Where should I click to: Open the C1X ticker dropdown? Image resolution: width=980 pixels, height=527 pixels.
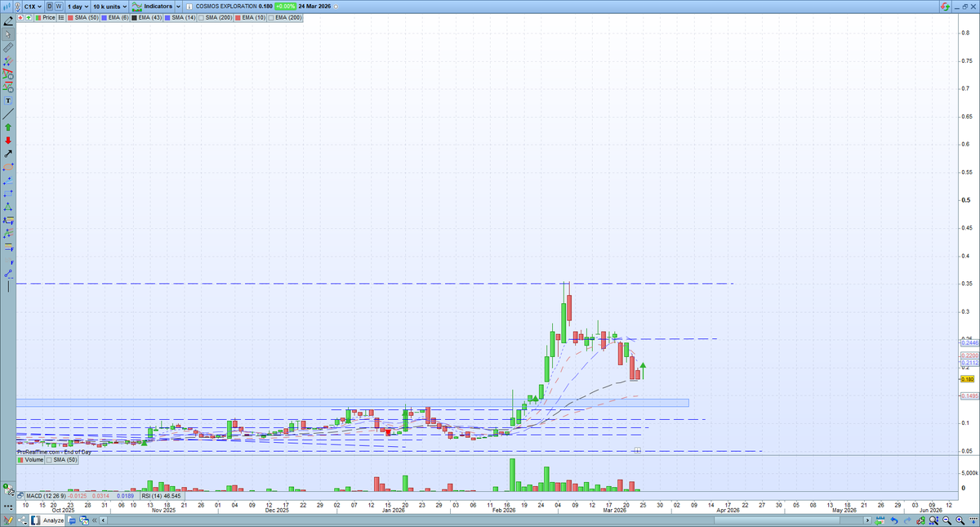(33, 6)
